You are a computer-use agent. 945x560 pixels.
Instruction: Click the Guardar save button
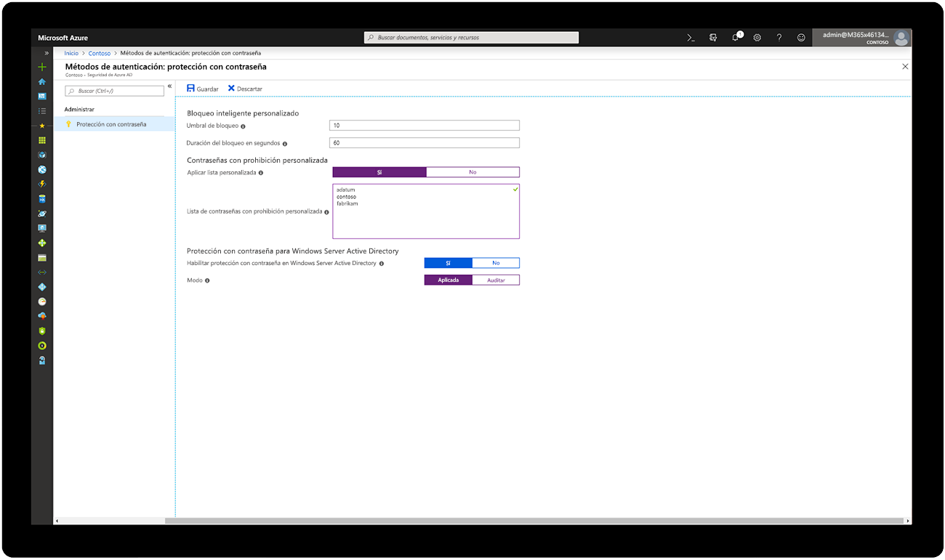tap(203, 89)
